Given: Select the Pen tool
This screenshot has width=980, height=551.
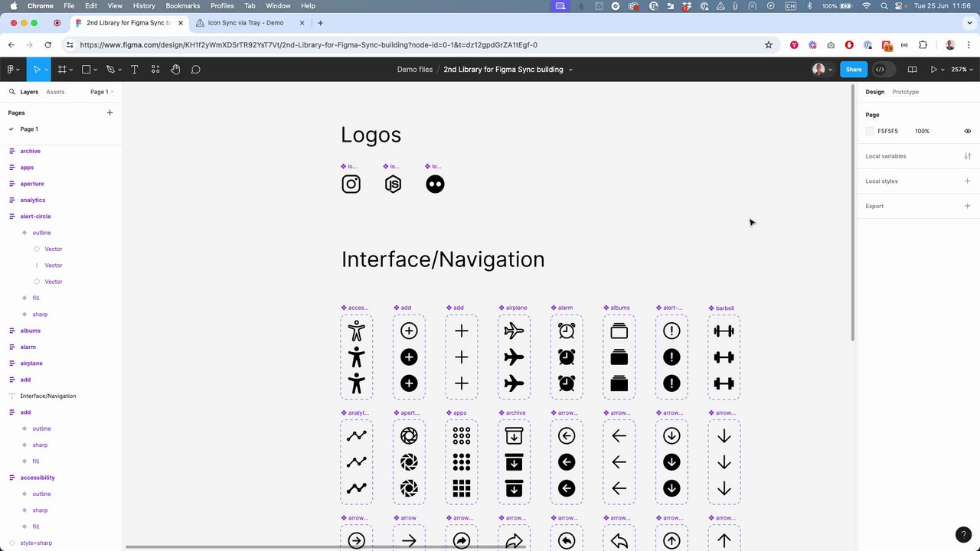Looking at the screenshot, I should coord(110,70).
